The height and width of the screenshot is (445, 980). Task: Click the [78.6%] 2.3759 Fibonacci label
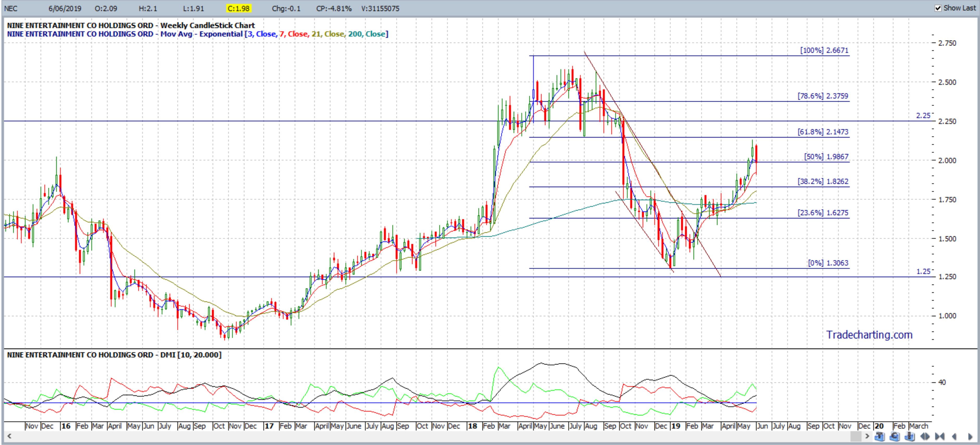(x=823, y=96)
